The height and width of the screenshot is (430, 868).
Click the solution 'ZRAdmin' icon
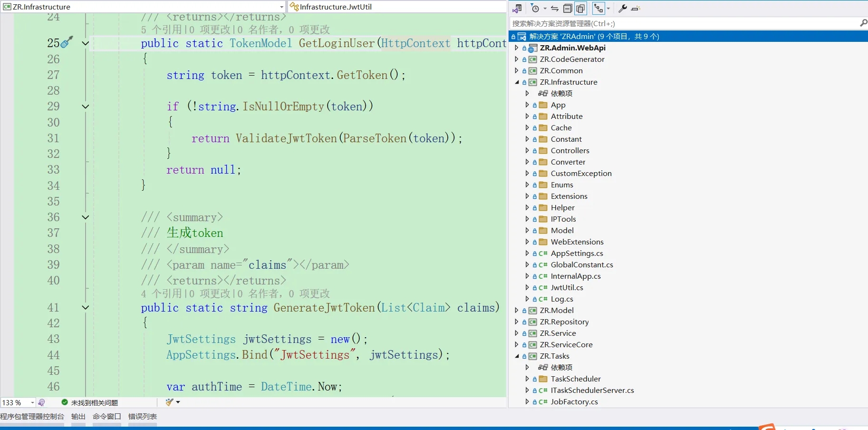521,36
